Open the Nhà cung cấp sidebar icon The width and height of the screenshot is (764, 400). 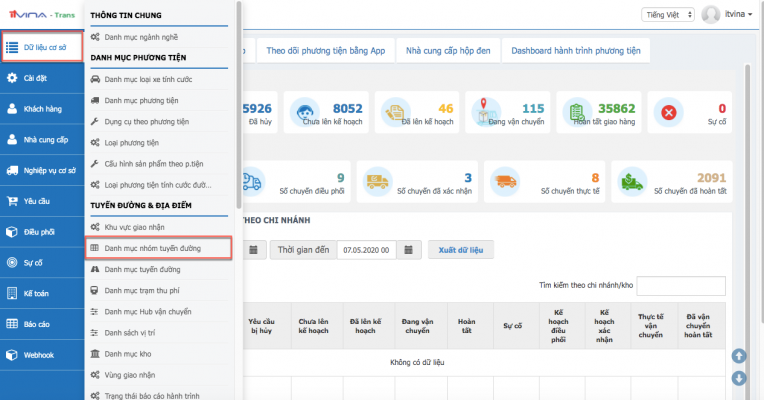11,139
